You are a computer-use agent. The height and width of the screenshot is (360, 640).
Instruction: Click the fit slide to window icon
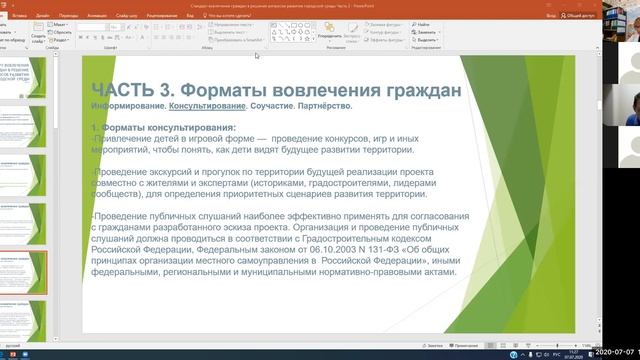click(x=597, y=346)
